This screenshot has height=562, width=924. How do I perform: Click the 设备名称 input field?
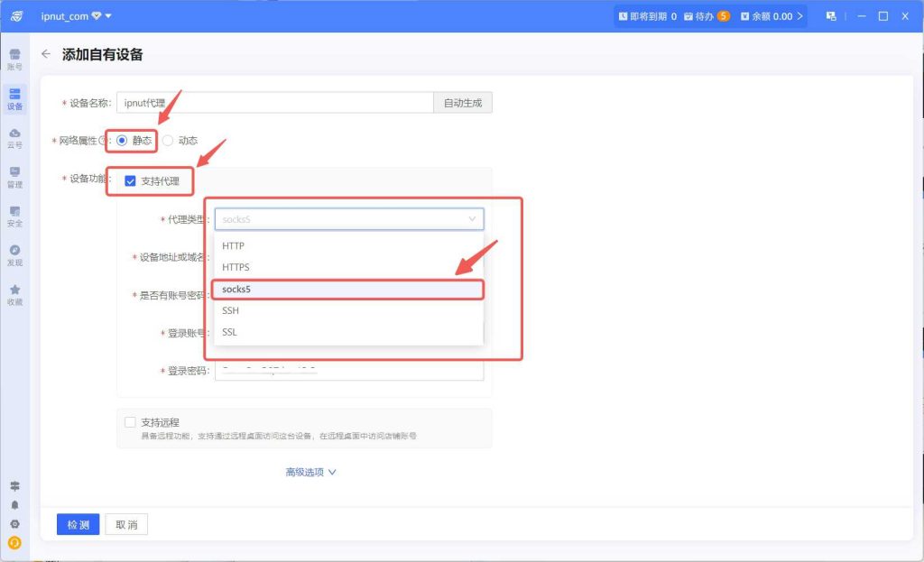(x=275, y=103)
